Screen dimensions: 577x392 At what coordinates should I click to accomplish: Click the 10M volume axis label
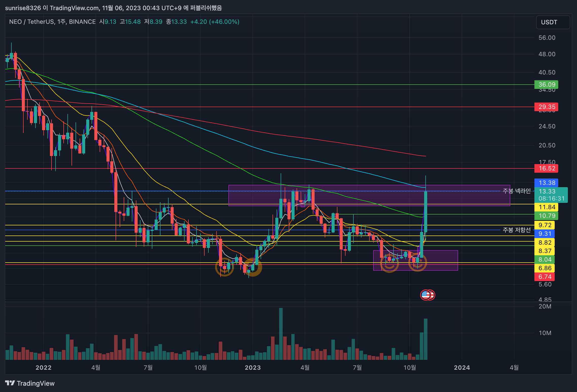pyautogui.click(x=545, y=333)
